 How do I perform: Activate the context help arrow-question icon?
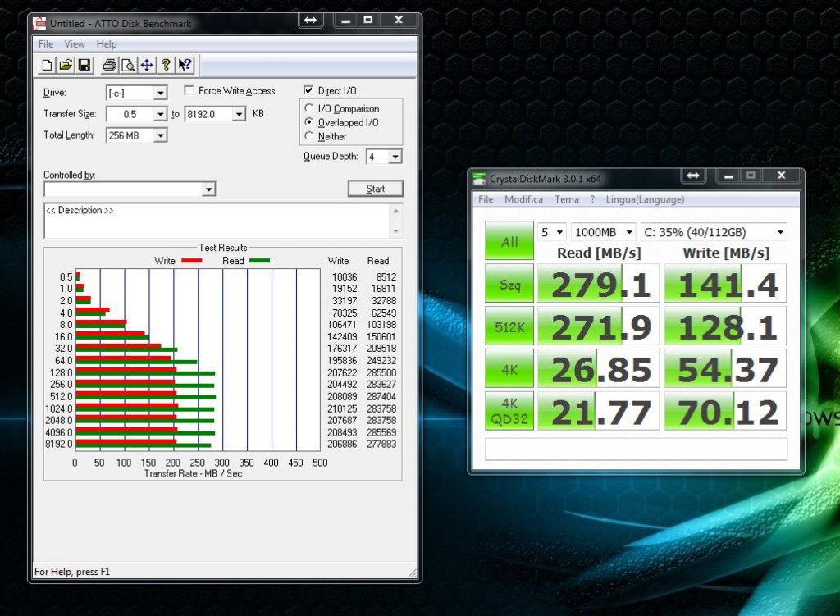coord(185,65)
